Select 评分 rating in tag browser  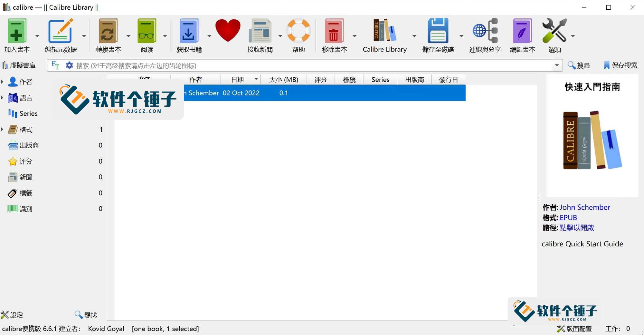pos(26,161)
